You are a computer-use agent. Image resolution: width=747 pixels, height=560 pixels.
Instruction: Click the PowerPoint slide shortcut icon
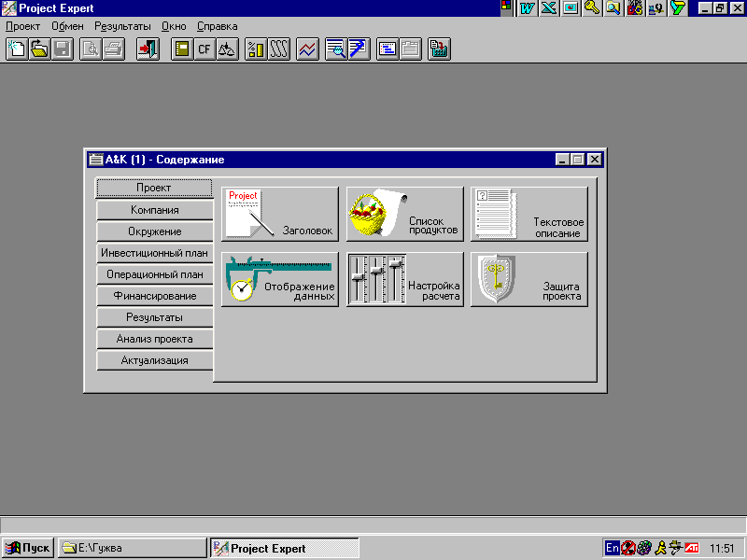[571, 8]
